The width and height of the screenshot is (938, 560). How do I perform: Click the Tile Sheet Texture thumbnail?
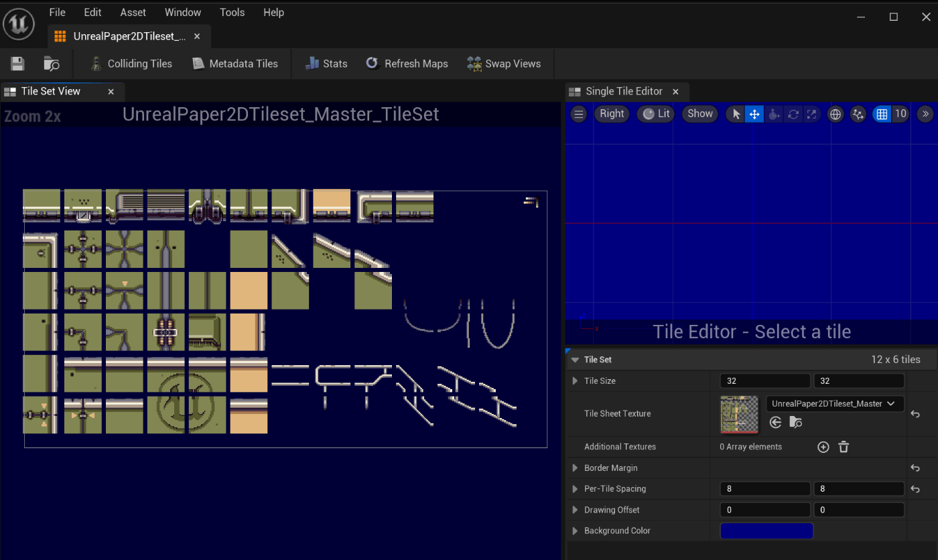coord(738,413)
